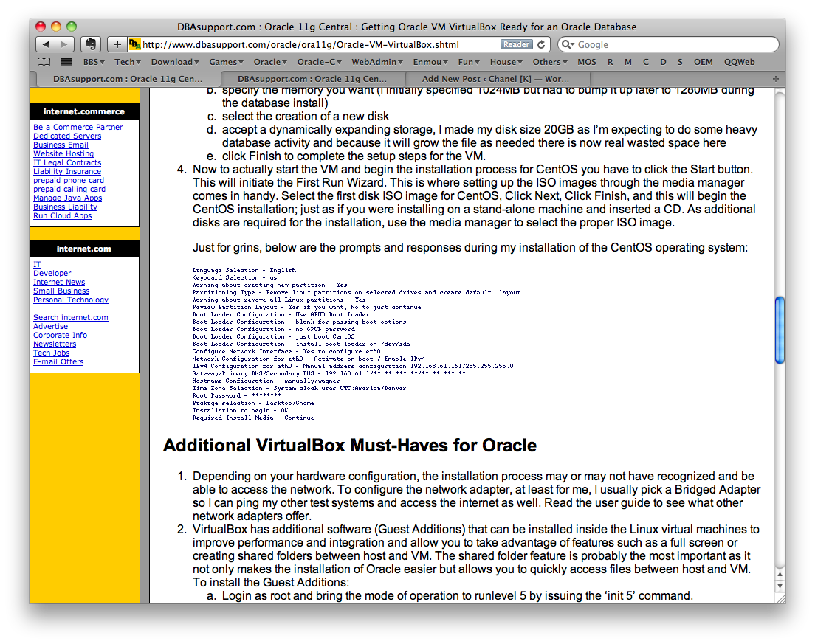Open the Corporate Info link
The image size is (815, 644).
pyautogui.click(x=61, y=335)
